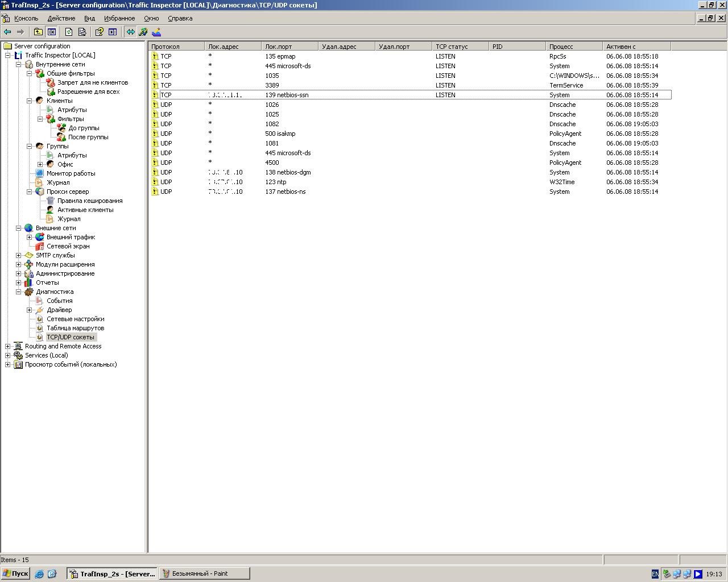The image size is (728, 582).
Task: Toggle the Show/Hide action pane toolbar button
Action: pos(113,32)
